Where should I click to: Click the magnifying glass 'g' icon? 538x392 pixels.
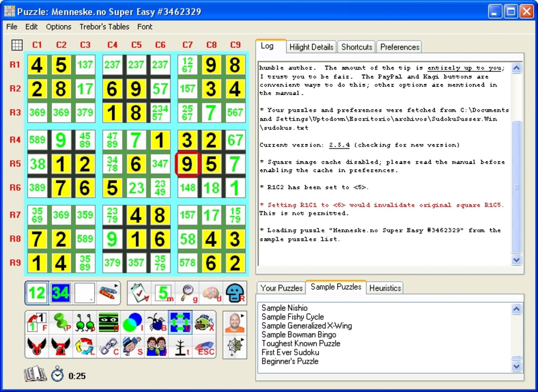pos(187,293)
